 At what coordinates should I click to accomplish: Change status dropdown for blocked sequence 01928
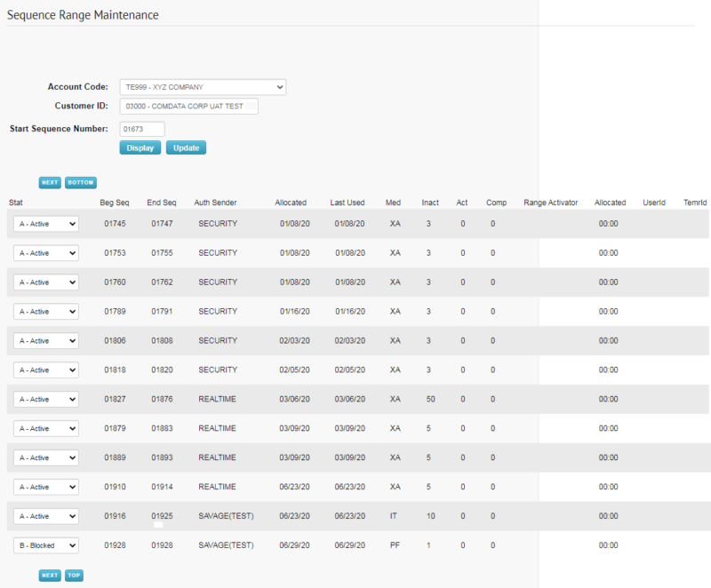coord(45,544)
